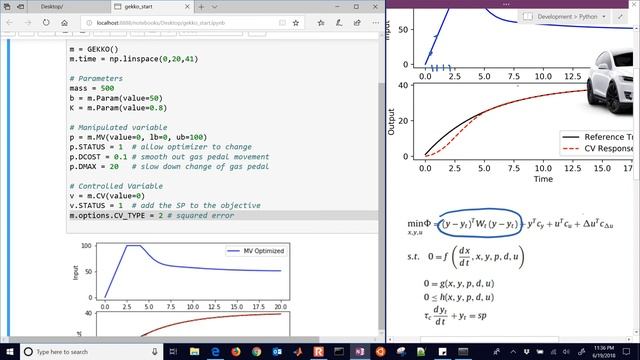Open Outlook from taskbar
The height and width of the screenshot is (360, 640).
277,351
